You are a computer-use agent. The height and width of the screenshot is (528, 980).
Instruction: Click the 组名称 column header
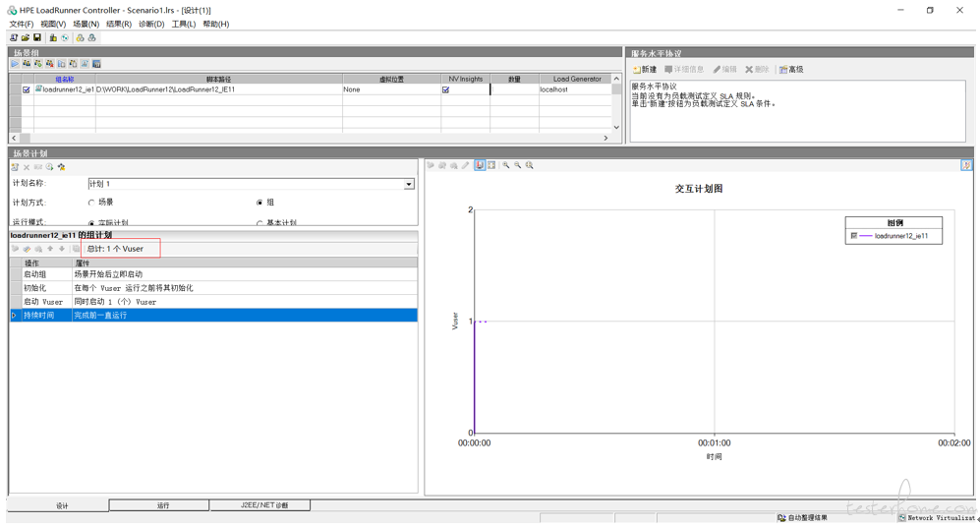[64, 80]
